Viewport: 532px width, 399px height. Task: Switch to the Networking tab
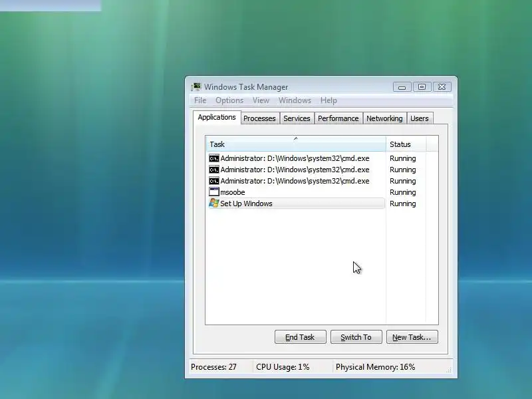[384, 118]
